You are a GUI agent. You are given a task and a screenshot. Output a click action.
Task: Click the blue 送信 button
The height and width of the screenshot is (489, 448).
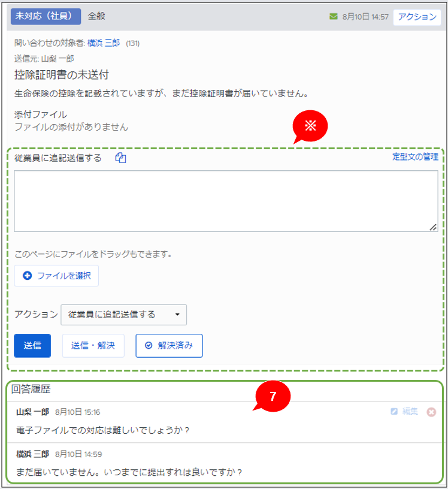point(32,346)
